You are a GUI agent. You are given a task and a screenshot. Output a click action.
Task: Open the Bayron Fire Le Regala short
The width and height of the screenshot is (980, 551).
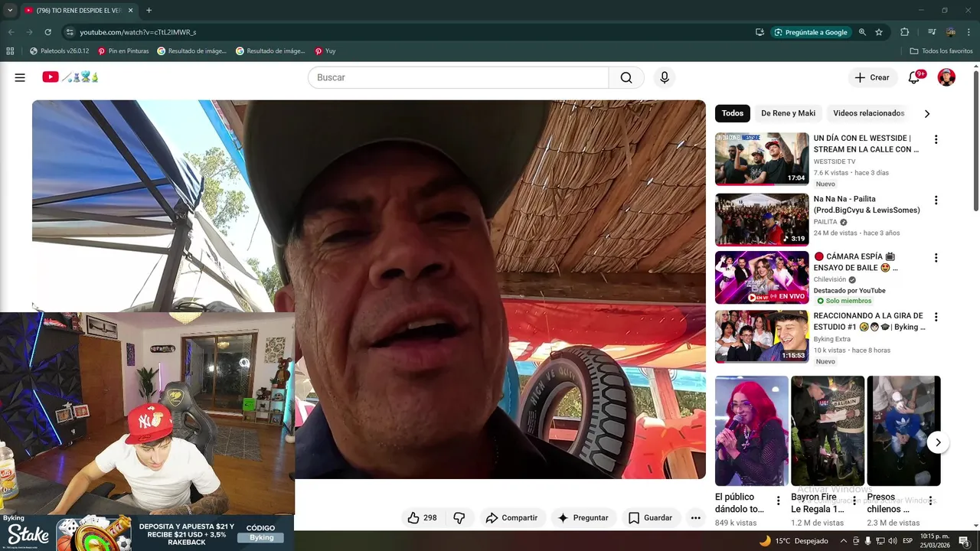pos(828,431)
